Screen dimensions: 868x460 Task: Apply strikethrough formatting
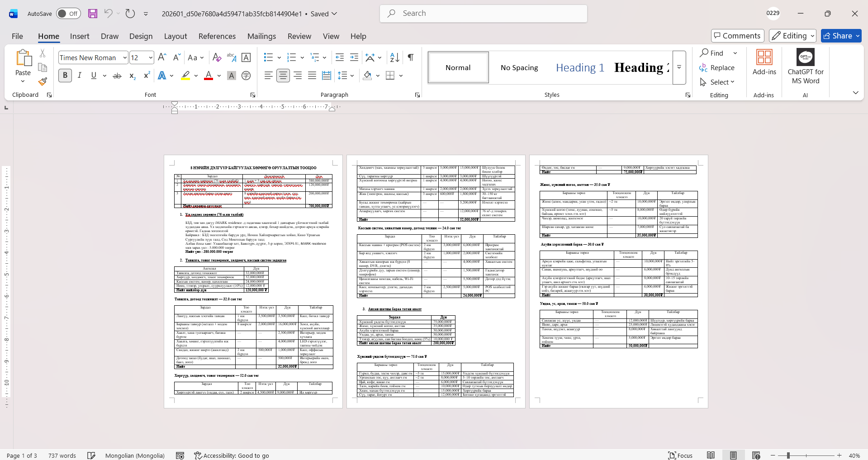tap(117, 76)
